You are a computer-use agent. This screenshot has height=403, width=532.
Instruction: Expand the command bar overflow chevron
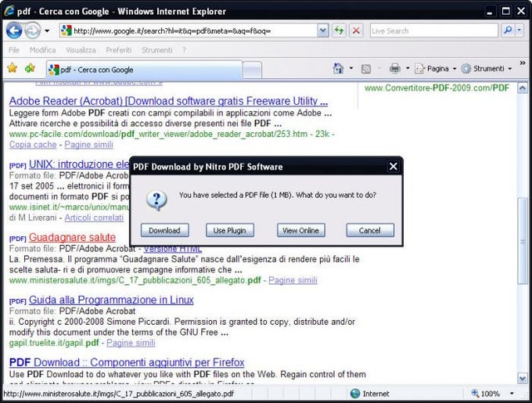(523, 63)
